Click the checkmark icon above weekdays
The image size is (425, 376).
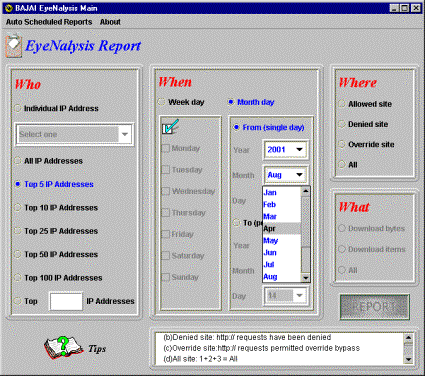170,127
